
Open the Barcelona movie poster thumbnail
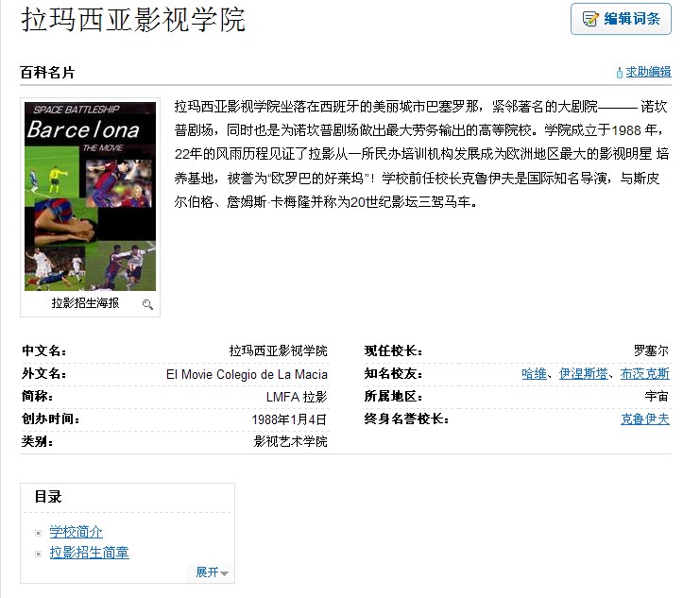(x=90, y=195)
